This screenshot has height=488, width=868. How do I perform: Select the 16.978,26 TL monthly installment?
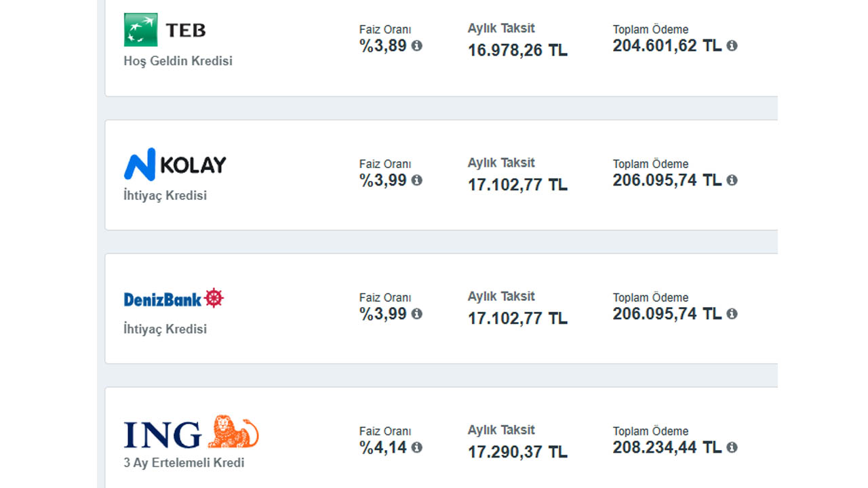click(x=517, y=50)
